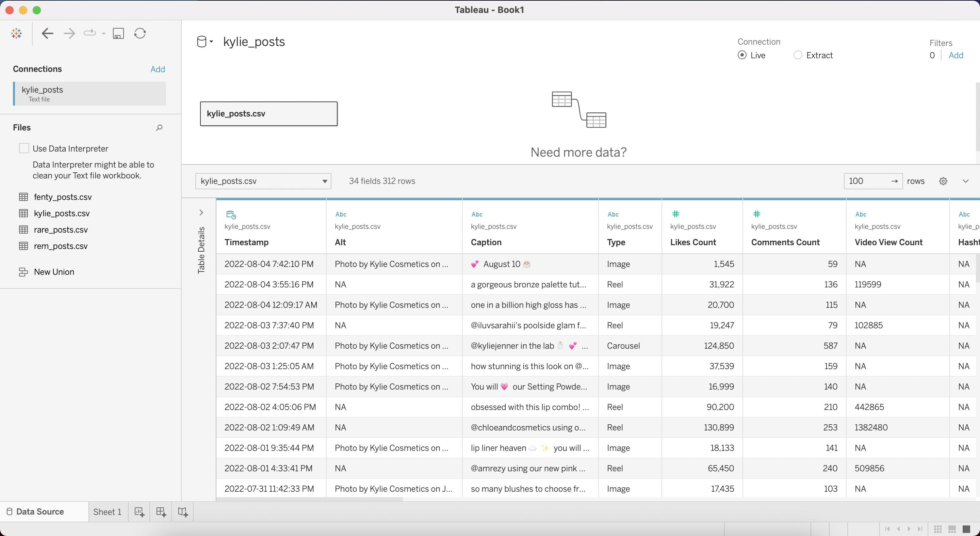Viewport: 980px width, 536px height.
Task: Go to last sheet navigation arrow
Action: click(x=920, y=529)
